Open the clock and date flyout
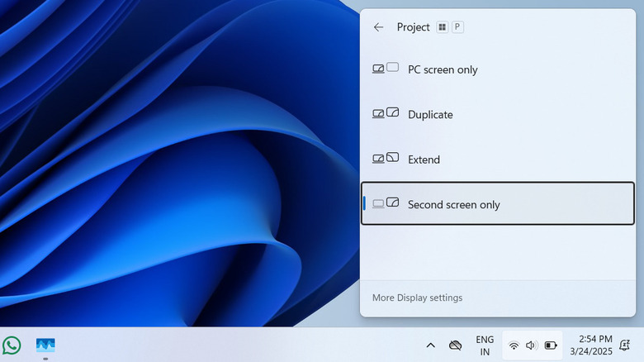644x362 pixels. point(594,345)
